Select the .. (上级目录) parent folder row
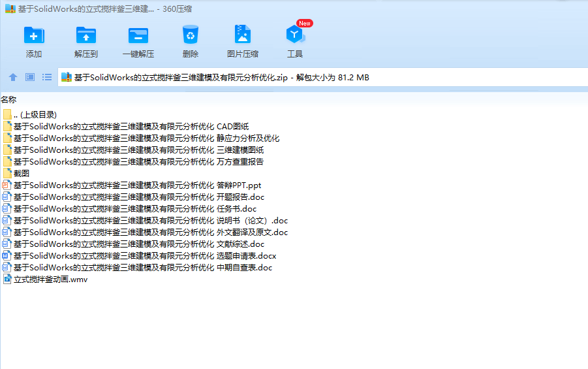The height and width of the screenshot is (369, 588). 30,115
